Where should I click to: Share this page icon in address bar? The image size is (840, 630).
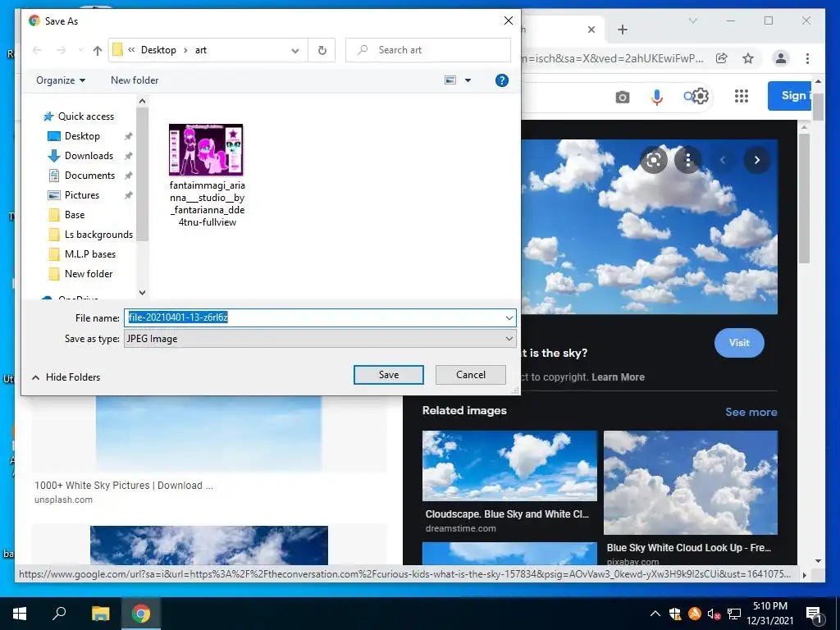point(722,58)
